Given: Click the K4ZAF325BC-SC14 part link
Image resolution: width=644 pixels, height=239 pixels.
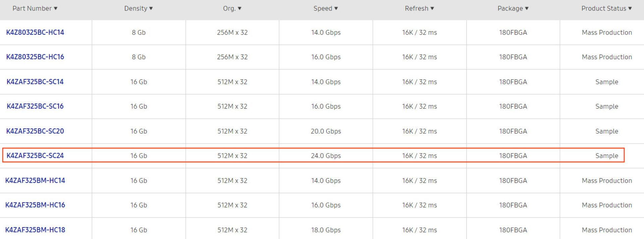Looking at the screenshot, I should (35, 82).
